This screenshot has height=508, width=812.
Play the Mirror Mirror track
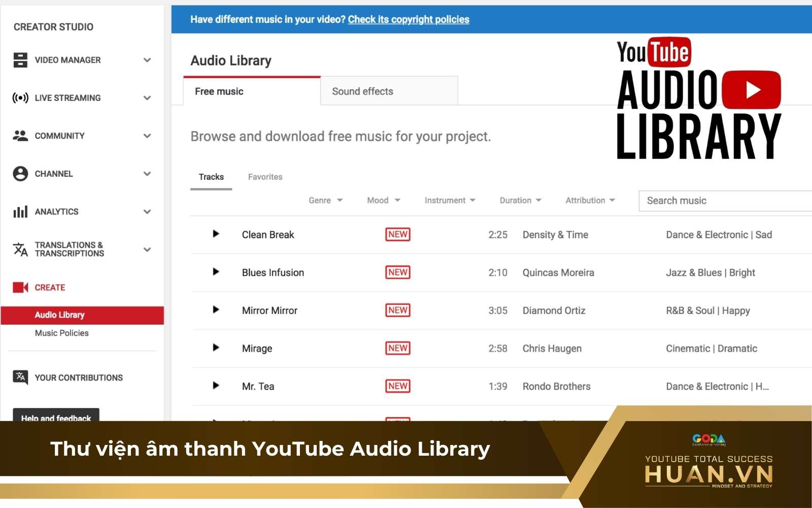coord(216,309)
